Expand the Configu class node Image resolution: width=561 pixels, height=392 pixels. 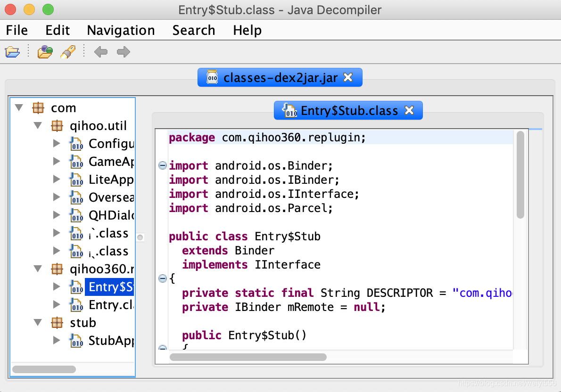coord(57,143)
